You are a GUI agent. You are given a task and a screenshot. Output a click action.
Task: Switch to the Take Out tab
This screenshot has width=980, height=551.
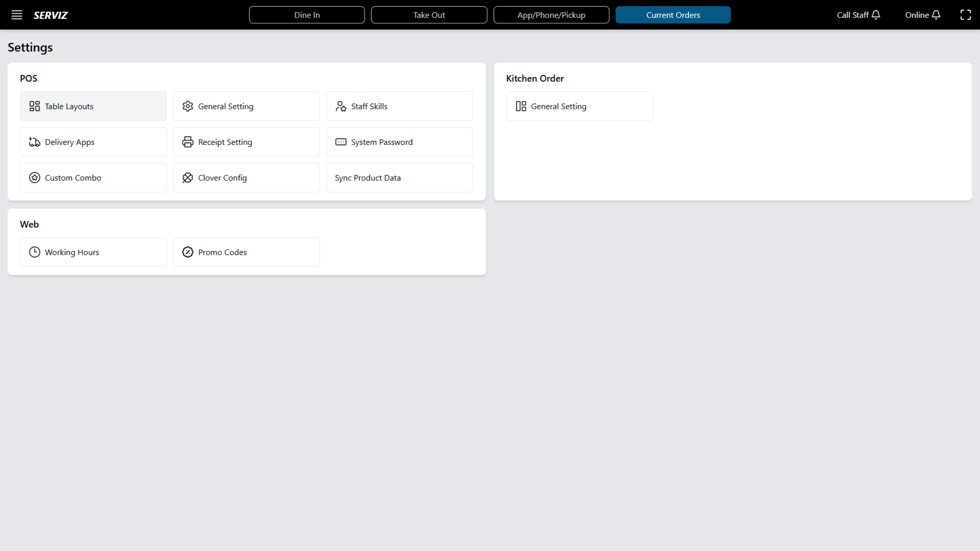[x=429, y=15]
